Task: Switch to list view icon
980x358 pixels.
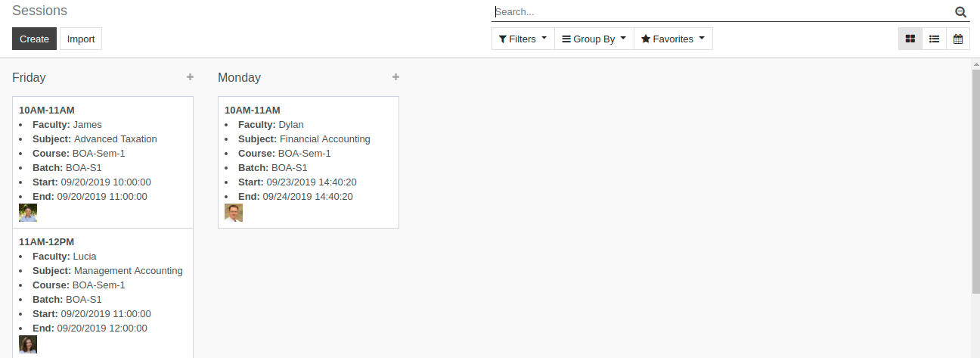Action: point(935,39)
